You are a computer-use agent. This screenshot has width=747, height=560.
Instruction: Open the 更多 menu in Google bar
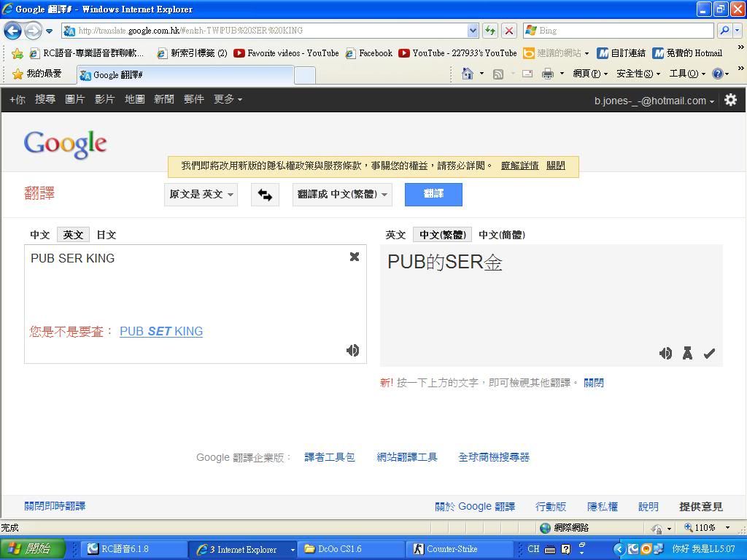coord(228,99)
